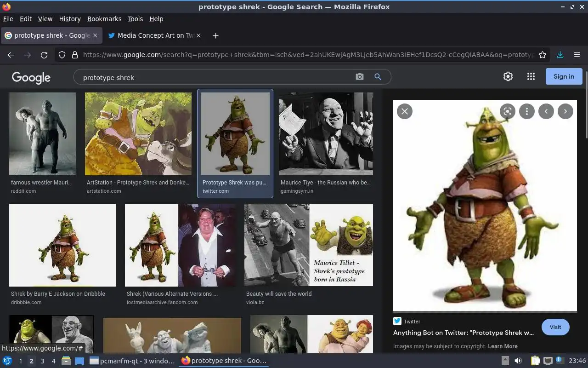The image size is (588, 368).
Task: Switch to workspace 1 in taskbar
Action: click(x=20, y=361)
